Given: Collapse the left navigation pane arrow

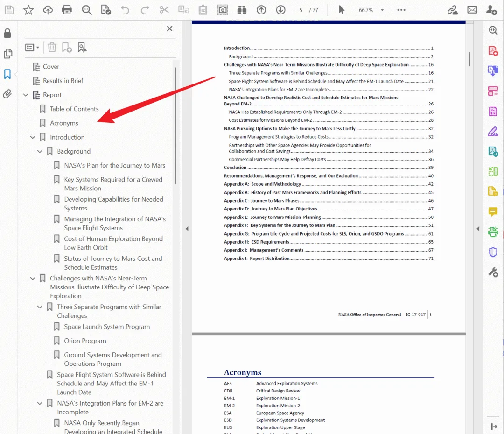Looking at the screenshot, I should coord(187,229).
